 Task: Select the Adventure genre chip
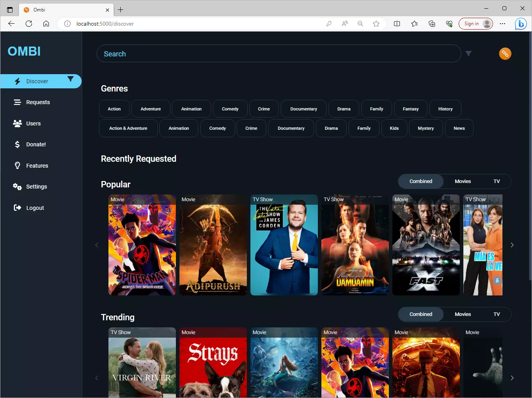151,109
